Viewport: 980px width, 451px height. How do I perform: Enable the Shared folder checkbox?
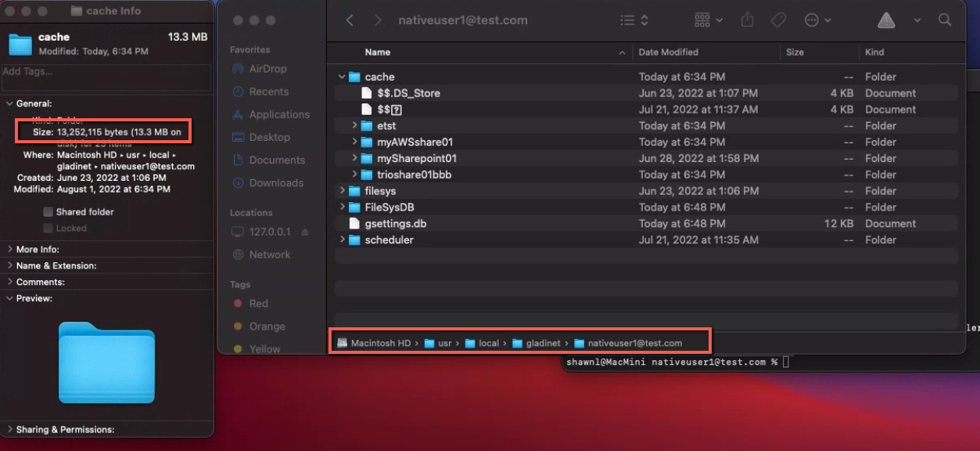point(48,211)
